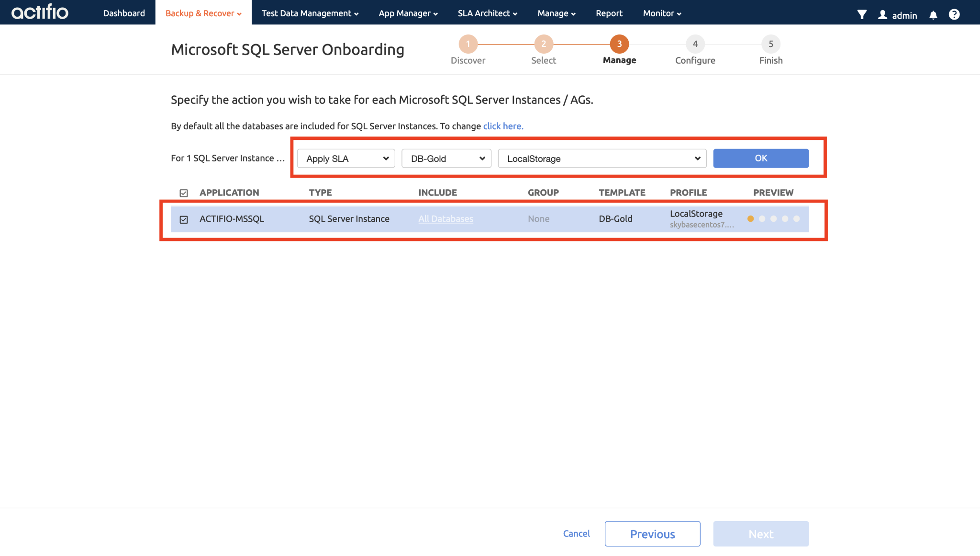
Task: Open the Report tab
Action: pyautogui.click(x=609, y=13)
